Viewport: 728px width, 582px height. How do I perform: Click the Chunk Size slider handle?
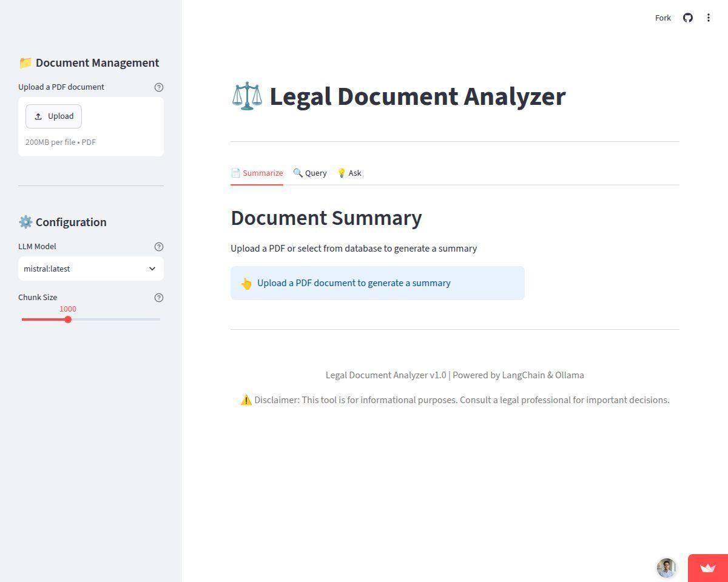click(68, 319)
